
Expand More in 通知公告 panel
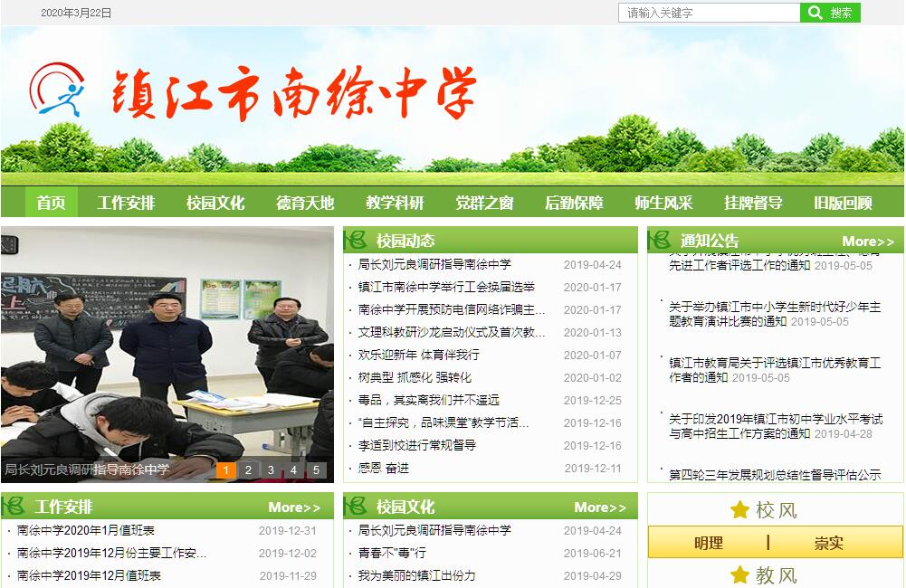pos(867,241)
